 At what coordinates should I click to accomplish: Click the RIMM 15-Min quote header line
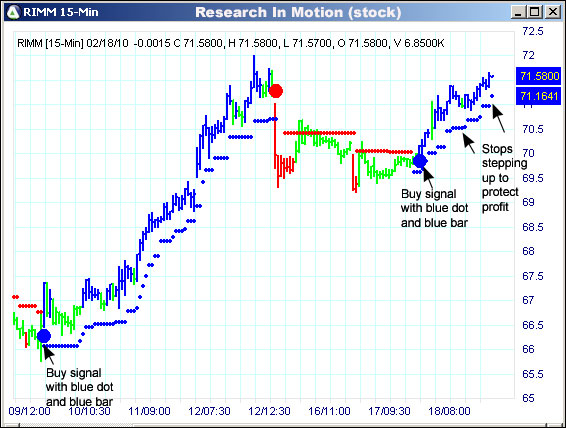coord(231,43)
